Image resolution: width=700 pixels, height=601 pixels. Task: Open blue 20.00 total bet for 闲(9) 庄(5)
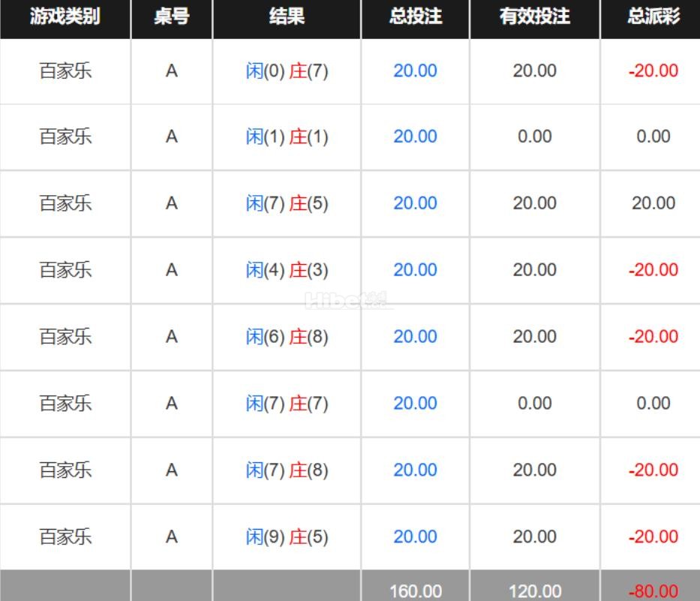(x=415, y=536)
